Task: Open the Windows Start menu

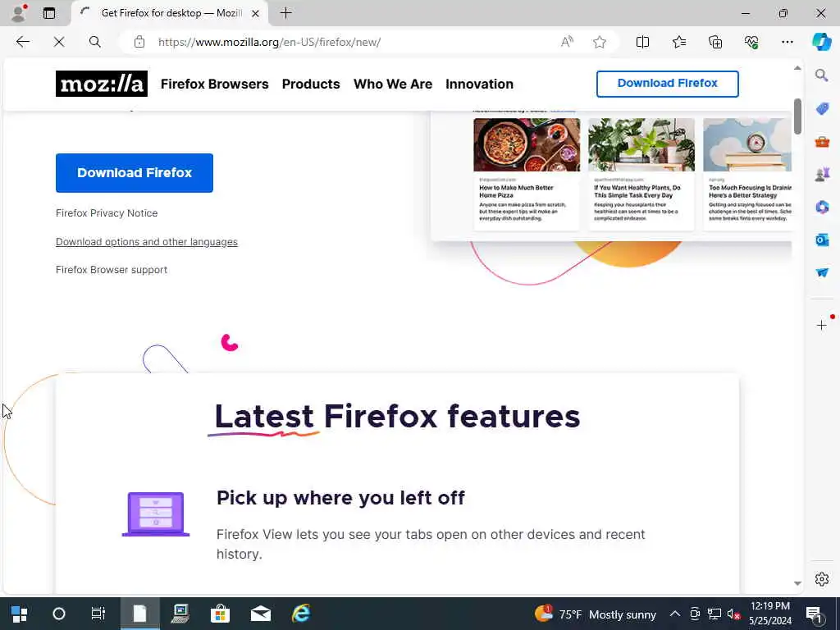Action: 20,614
